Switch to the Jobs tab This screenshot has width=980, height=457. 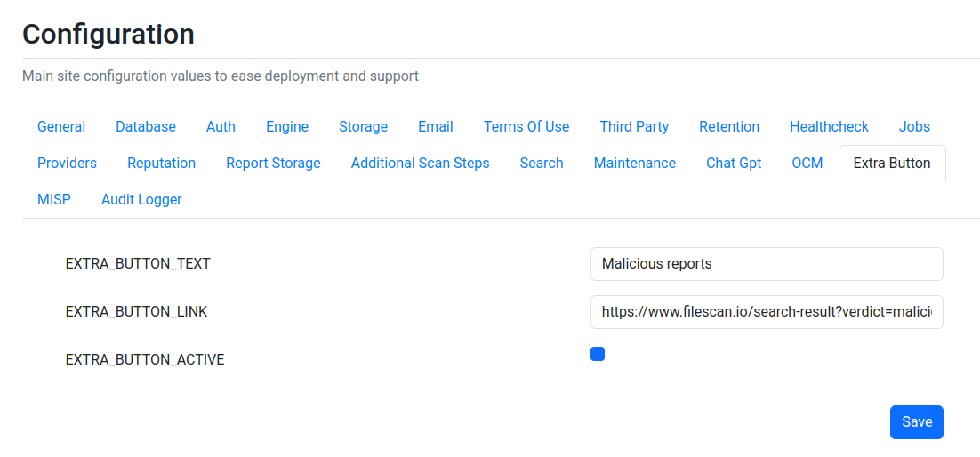point(914,127)
